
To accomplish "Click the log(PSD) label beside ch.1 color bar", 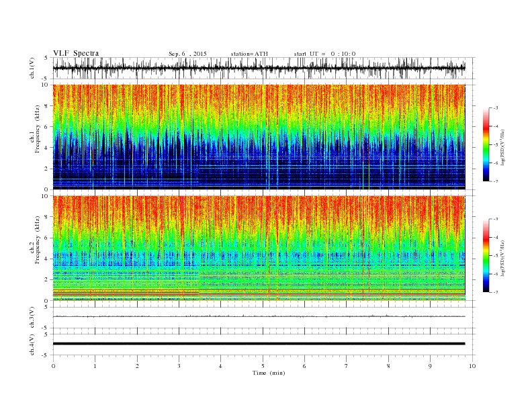I will (x=502, y=148).
